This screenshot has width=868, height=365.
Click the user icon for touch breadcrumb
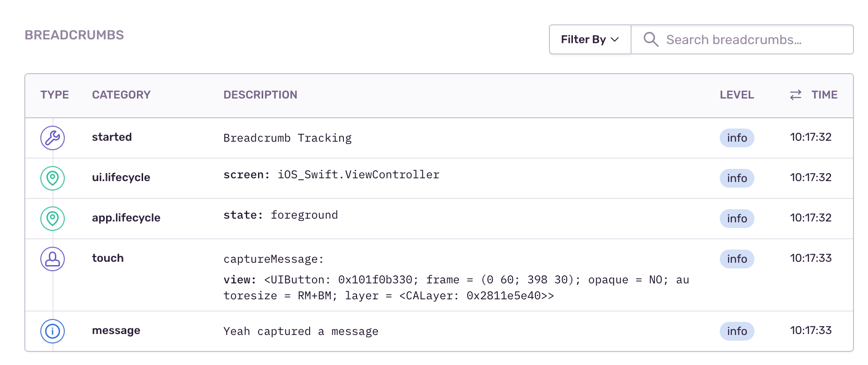pyautogui.click(x=53, y=259)
